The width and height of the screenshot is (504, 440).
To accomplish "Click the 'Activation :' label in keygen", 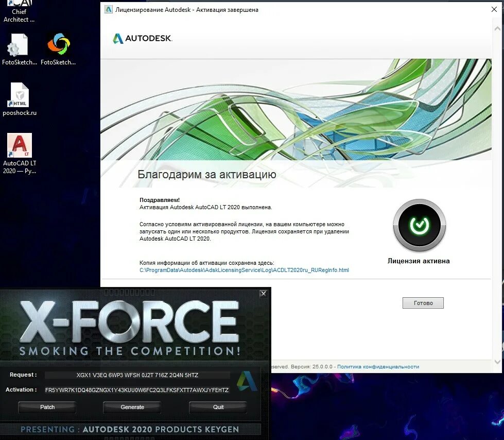I will pyautogui.click(x=21, y=390).
